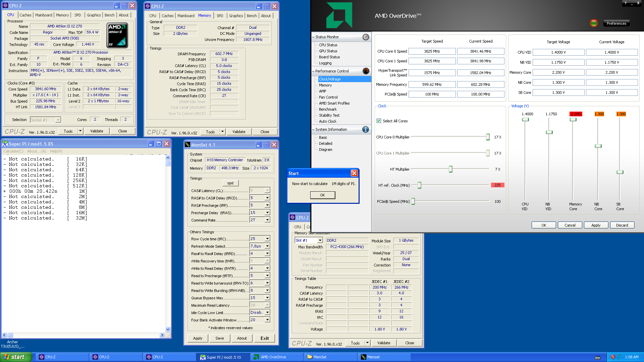The image size is (644, 362).
Task: Click the Super PI vertical scrollbar down arrow
Action: (x=168, y=329)
